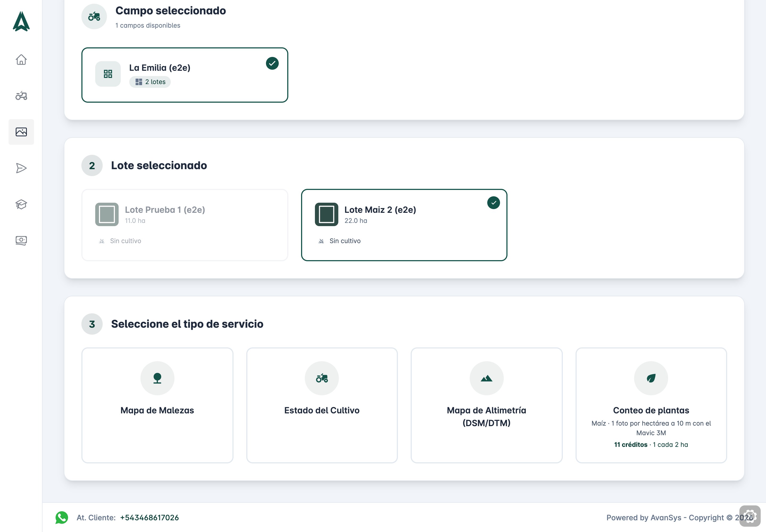766x532 pixels.
Task: Click the WhatsApp icon in footer
Action: (x=62, y=518)
